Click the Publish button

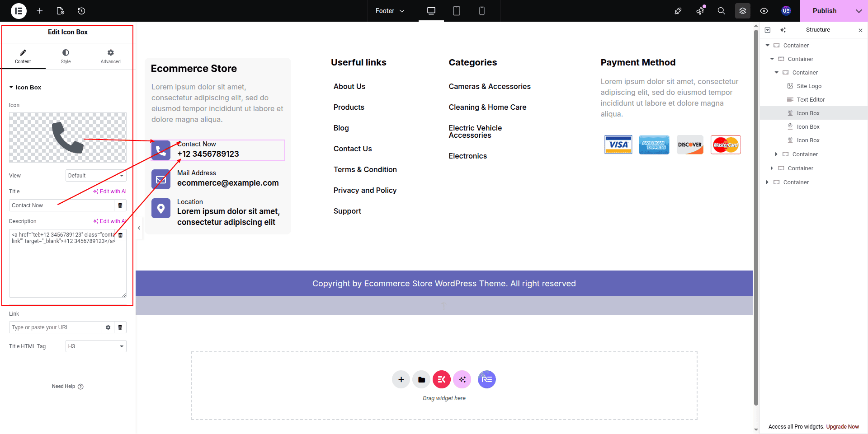[824, 11]
